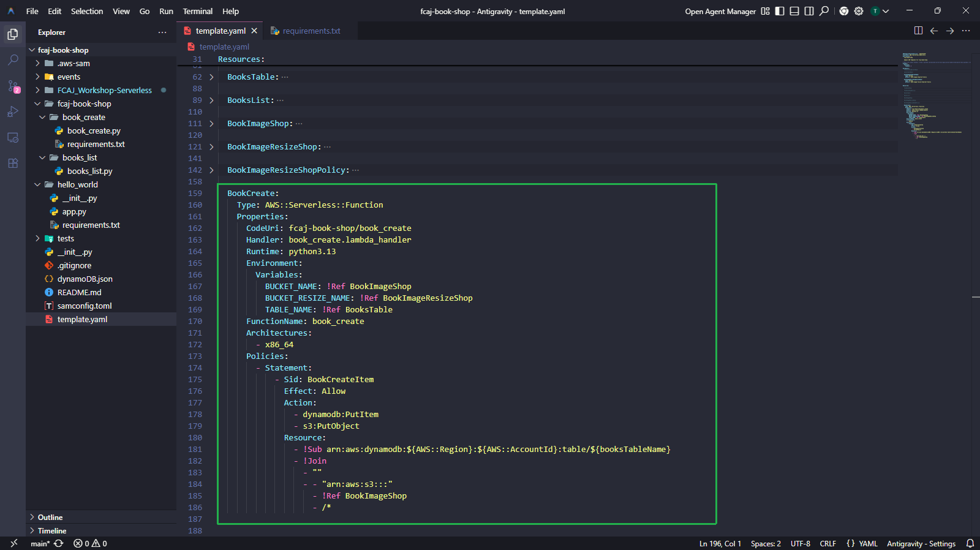Click the remote window icon in status bar

pyautogui.click(x=13, y=543)
